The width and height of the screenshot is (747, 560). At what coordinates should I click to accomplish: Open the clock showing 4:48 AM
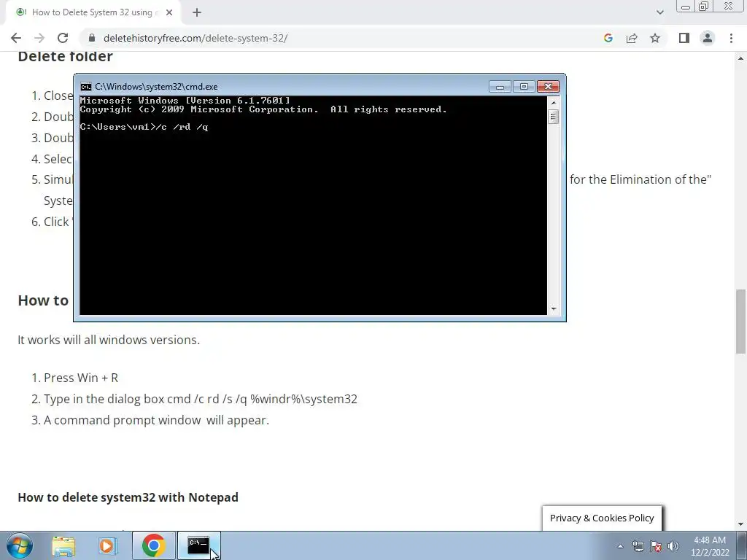click(x=710, y=546)
